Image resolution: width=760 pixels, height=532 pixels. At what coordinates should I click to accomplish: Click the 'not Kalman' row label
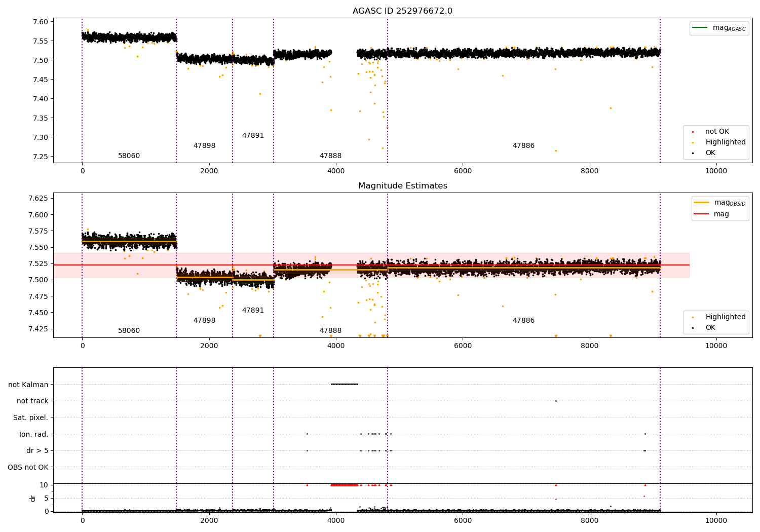coord(28,385)
